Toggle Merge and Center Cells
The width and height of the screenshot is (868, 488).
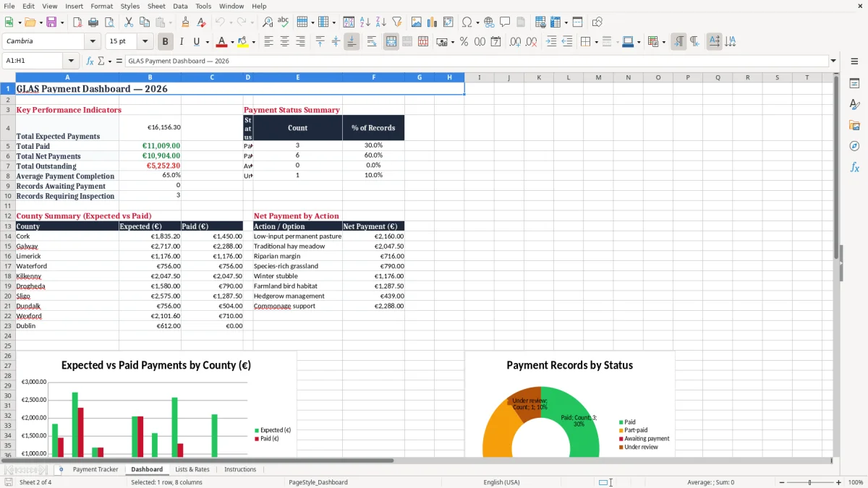coord(391,42)
